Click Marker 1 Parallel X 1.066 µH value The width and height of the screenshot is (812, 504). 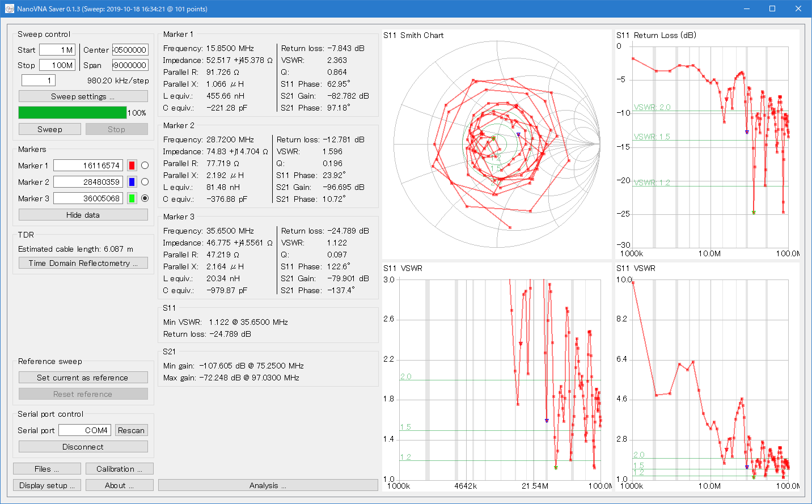(225, 84)
